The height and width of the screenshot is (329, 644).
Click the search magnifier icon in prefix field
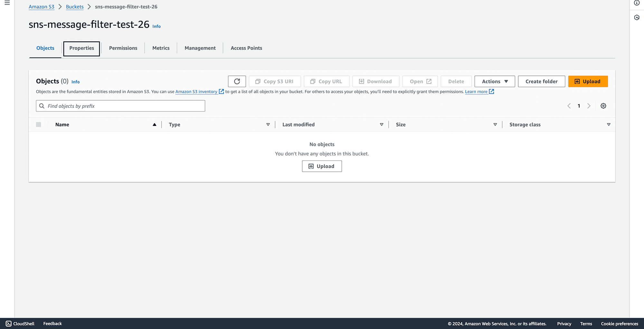(x=42, y=106)
